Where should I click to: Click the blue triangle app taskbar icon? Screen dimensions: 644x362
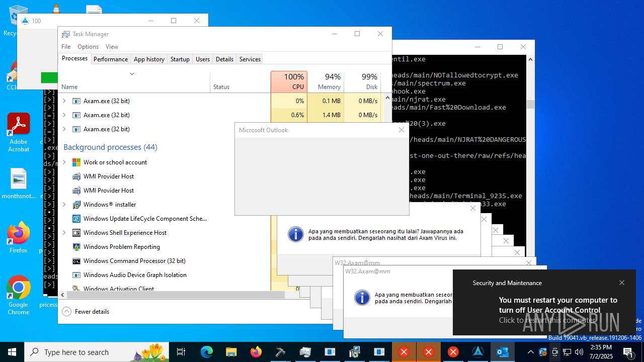(x=478, y=352)
